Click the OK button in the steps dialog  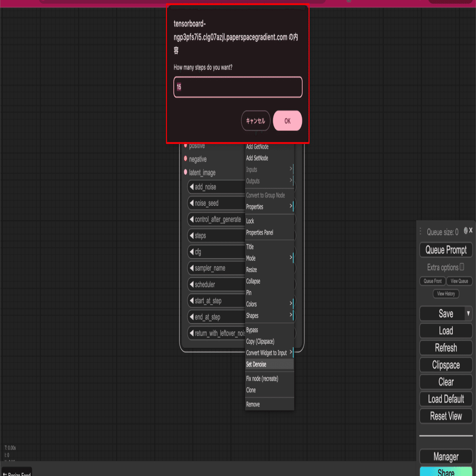(287, 121)
